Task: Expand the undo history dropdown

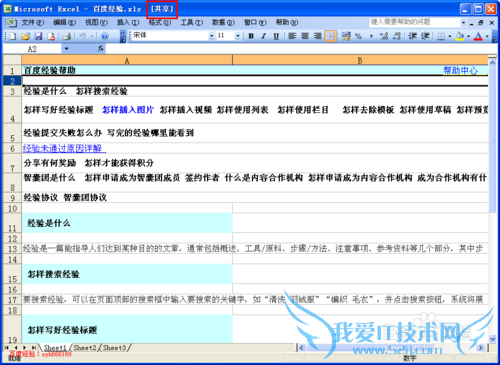Action: pos(91,36)
